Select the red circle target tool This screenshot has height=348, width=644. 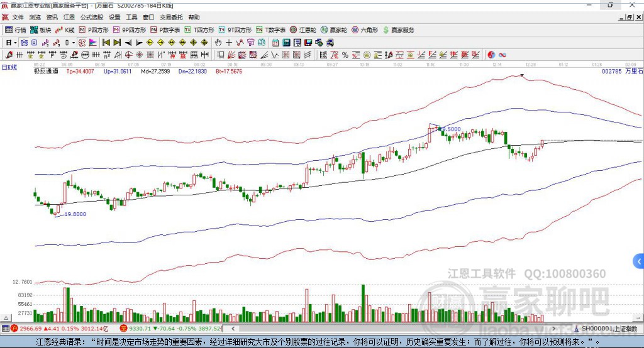pyautogui.click(x=128, y=55)
